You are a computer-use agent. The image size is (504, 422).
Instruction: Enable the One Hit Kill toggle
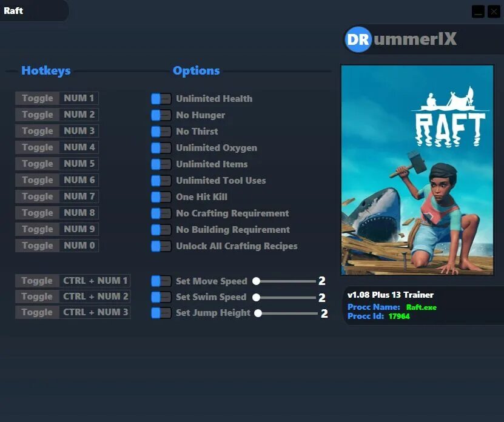[x=161, y=197]
